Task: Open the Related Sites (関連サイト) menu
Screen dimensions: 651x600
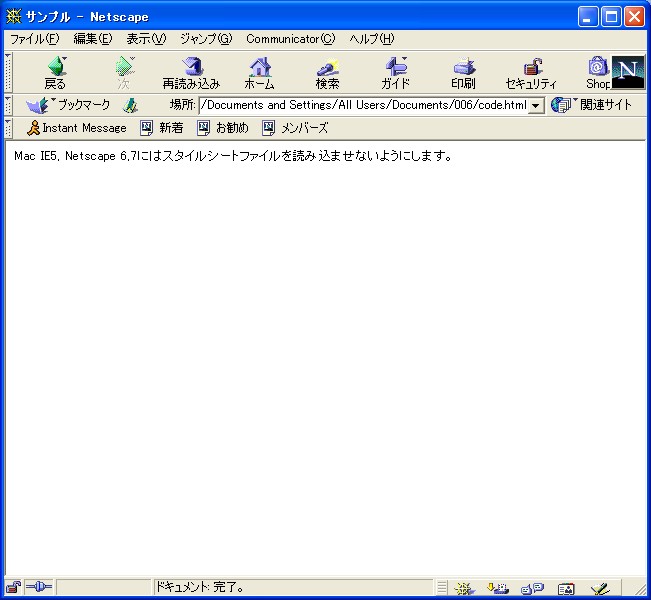Action: tap(591, 105)
